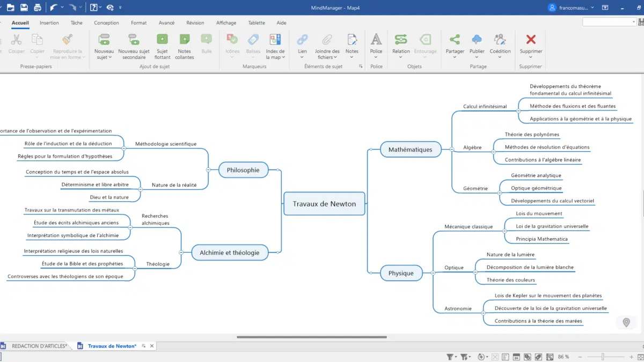
Task: Expand the Police dropdown arrow
Action: (x=376, y=57)
